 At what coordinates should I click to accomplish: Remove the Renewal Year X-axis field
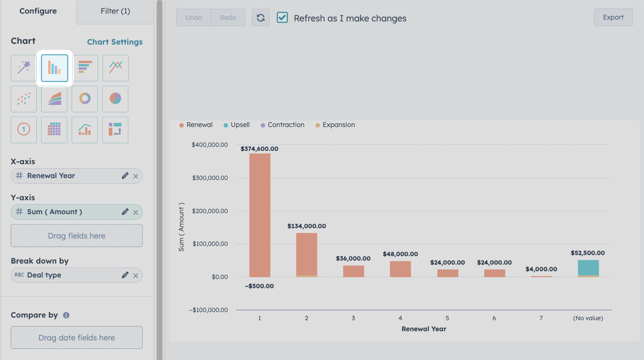136,176
